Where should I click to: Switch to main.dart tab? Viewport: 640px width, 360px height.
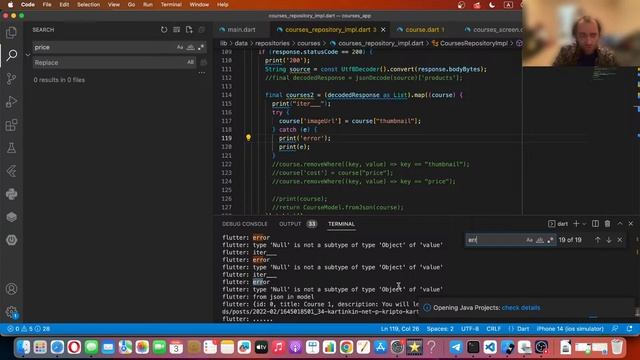click(x=241, y=30)
